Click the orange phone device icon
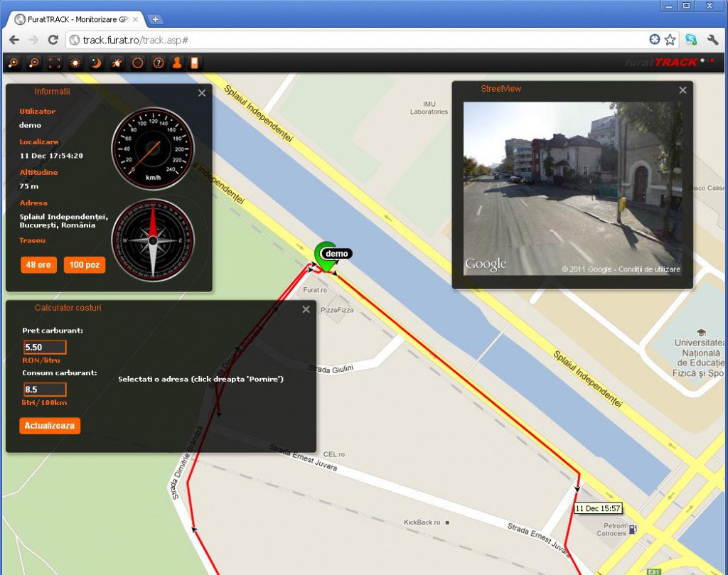This screenshot has height=575, width=728. tap(195, 63)
